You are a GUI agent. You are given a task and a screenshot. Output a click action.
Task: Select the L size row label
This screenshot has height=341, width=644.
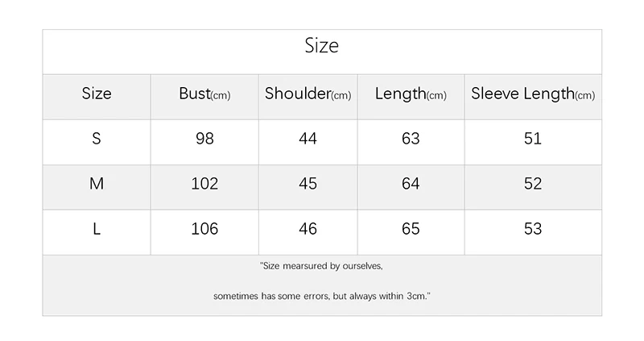[x=97, y=229]
